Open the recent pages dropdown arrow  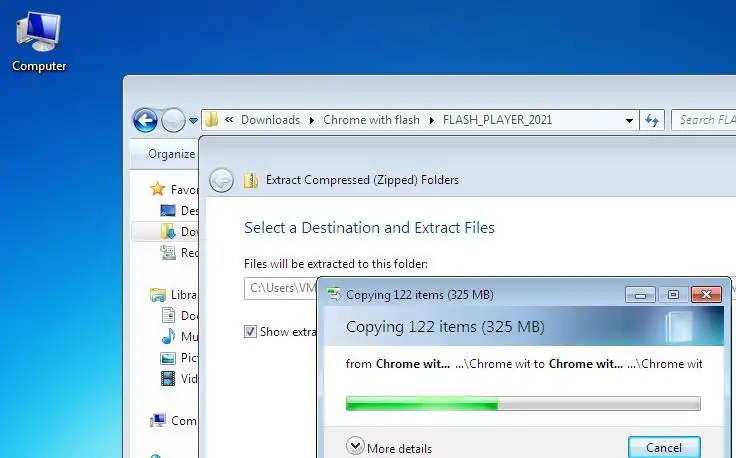(193, 121)
